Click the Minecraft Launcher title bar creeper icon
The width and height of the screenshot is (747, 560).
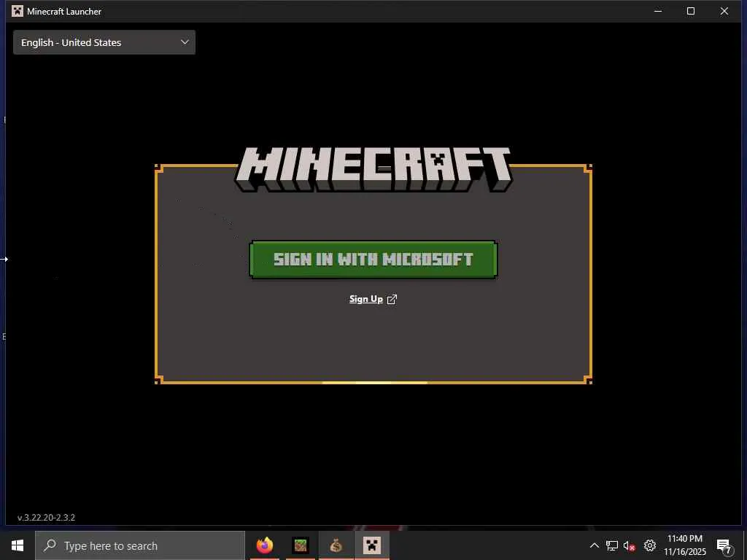(18, 11)
